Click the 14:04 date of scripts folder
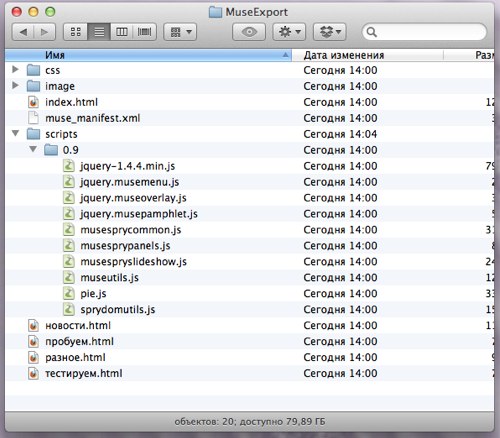Screen dimensions: 500x438 [340, 134]
